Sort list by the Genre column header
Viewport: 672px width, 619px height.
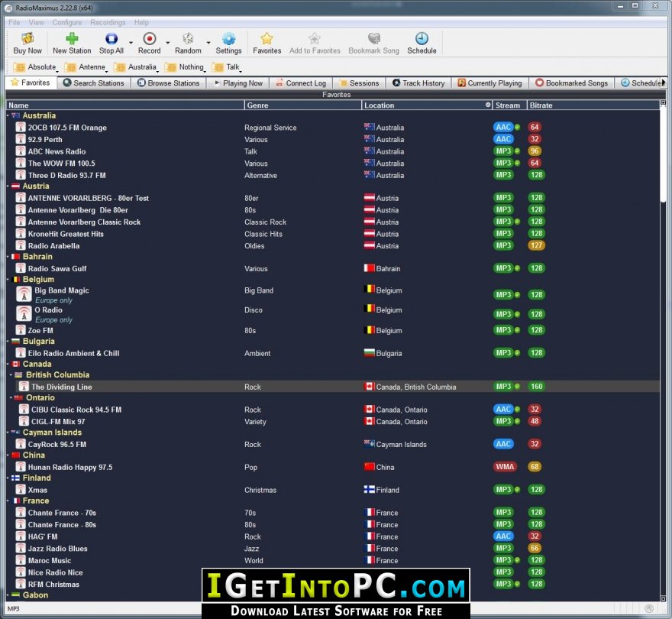click(x=303, y=105)
